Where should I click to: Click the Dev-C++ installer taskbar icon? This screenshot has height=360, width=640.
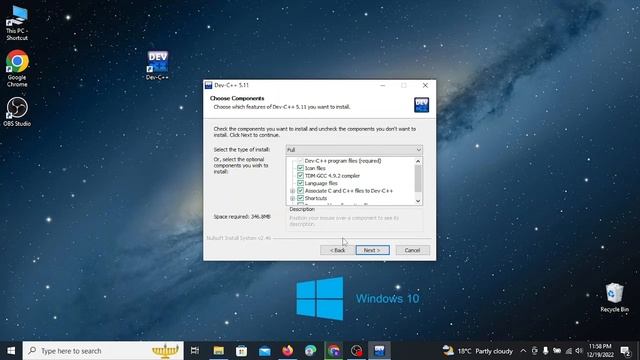coord(380,351)
